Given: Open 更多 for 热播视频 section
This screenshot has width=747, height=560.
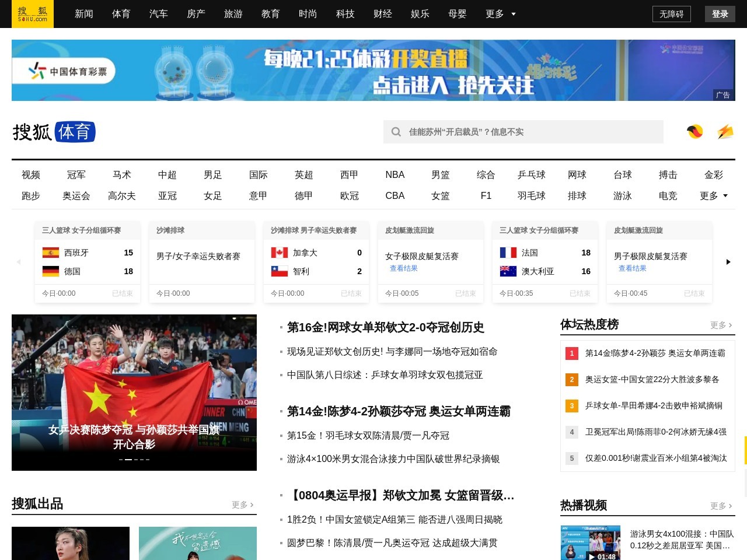Looking at the screenshot, I should click(721, 506).
